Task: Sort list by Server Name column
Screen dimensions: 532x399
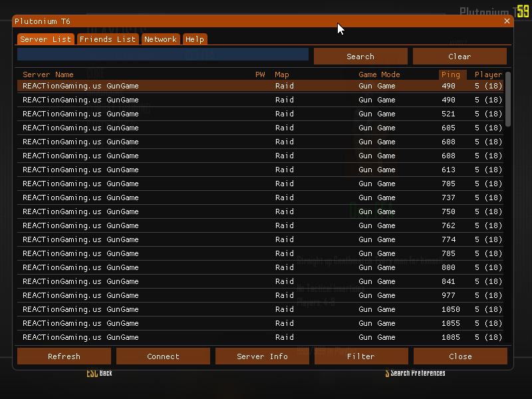Action: pyautogui.click(x=48, y=74)
